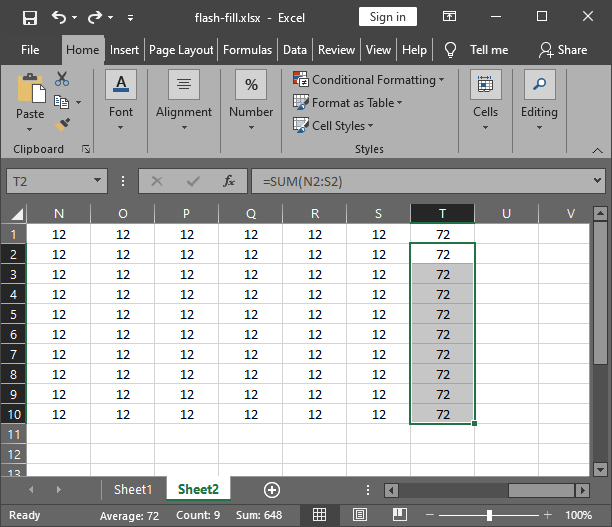The image size is (612, 527).
Task: Open Cell Styles menu
Action: 333,126
